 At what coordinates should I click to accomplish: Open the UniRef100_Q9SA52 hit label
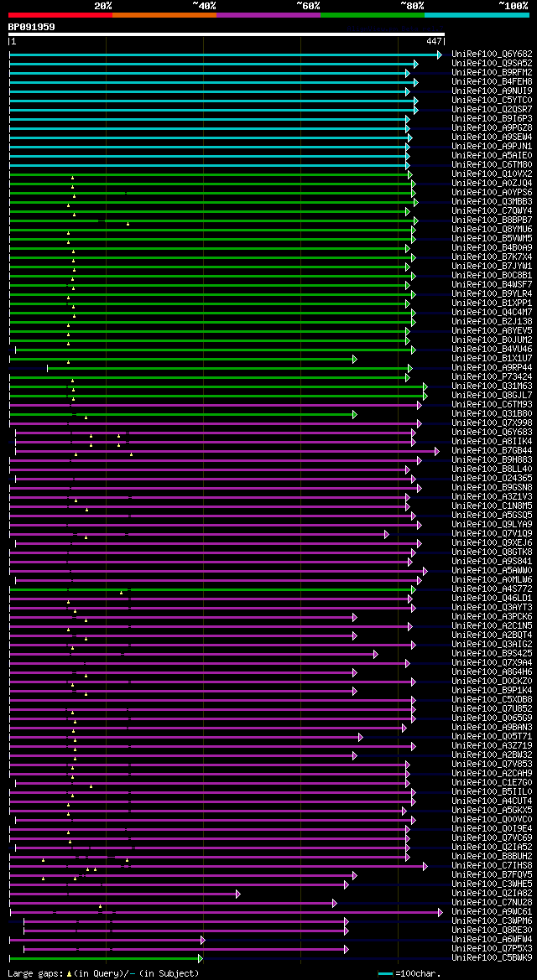pos(492,63)
